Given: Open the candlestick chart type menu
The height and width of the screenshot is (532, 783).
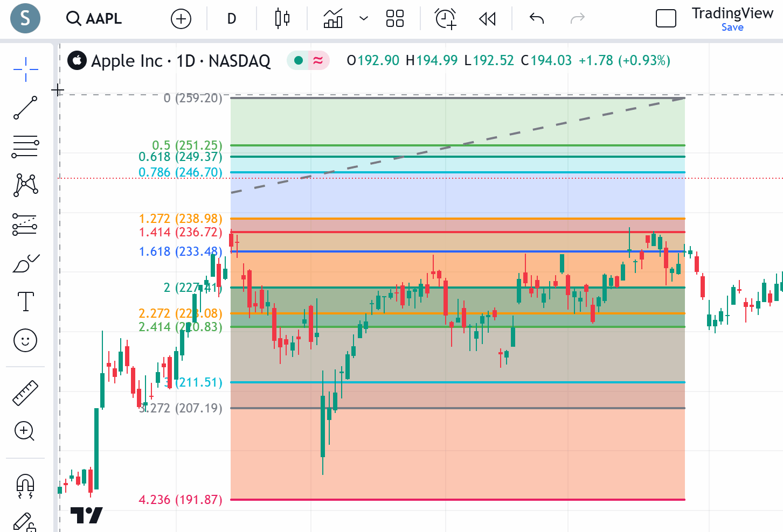Looking at the screenshot, I should pyautogui.click(x=282, y=19).
